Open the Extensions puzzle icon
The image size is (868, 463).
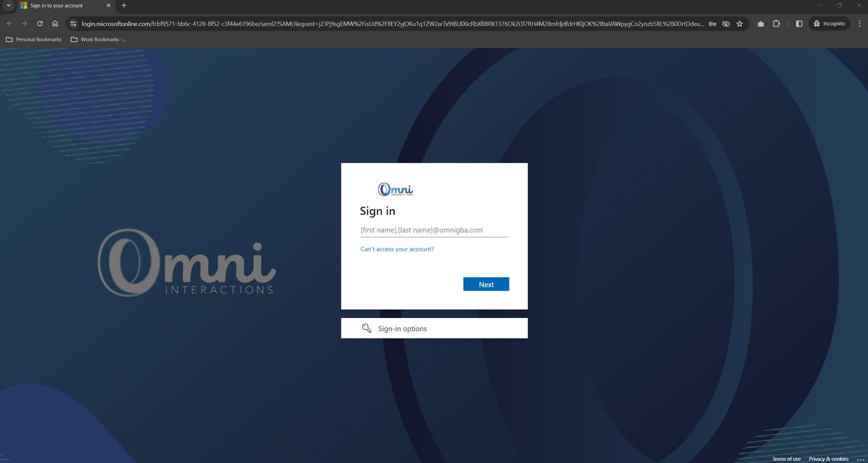[776, 24]
